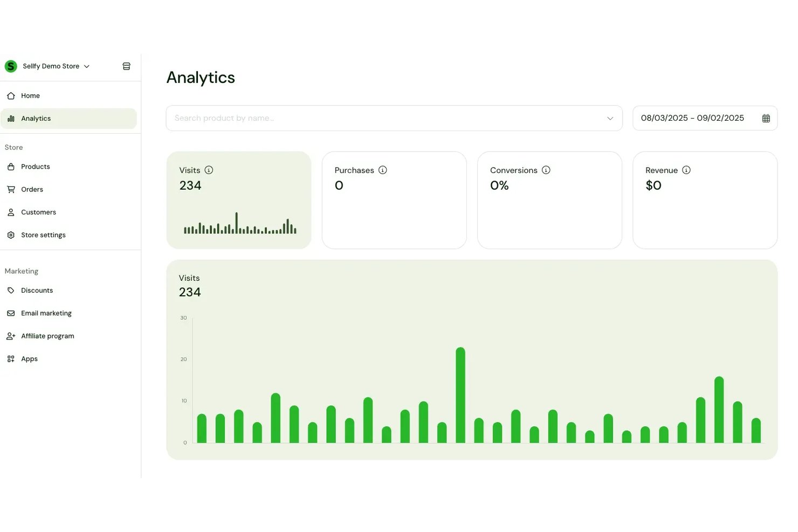Open the Apps menu item
The image size is (798, 532).
pyautogui.click(x=68, y=359)
